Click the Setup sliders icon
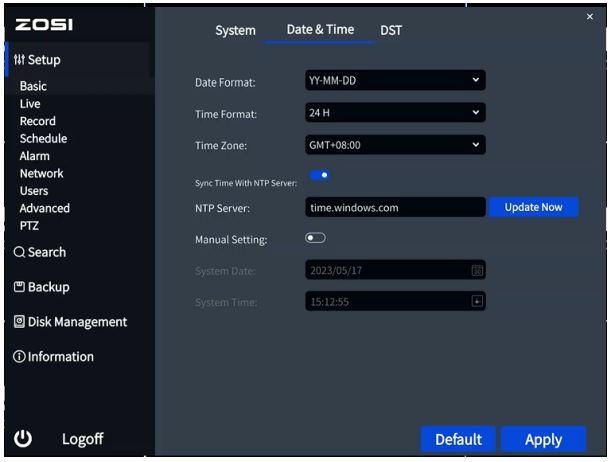This screenshot has width=611, height=462. (19, 59)
